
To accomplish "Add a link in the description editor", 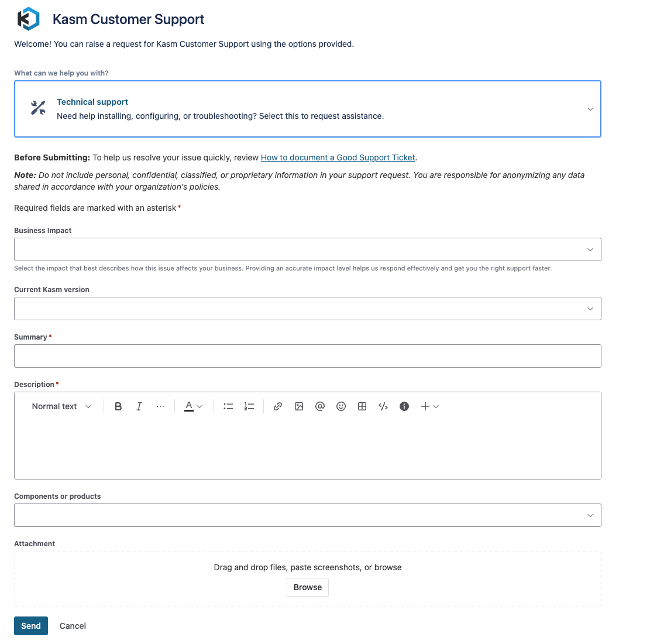I will (x=278, y=406).
